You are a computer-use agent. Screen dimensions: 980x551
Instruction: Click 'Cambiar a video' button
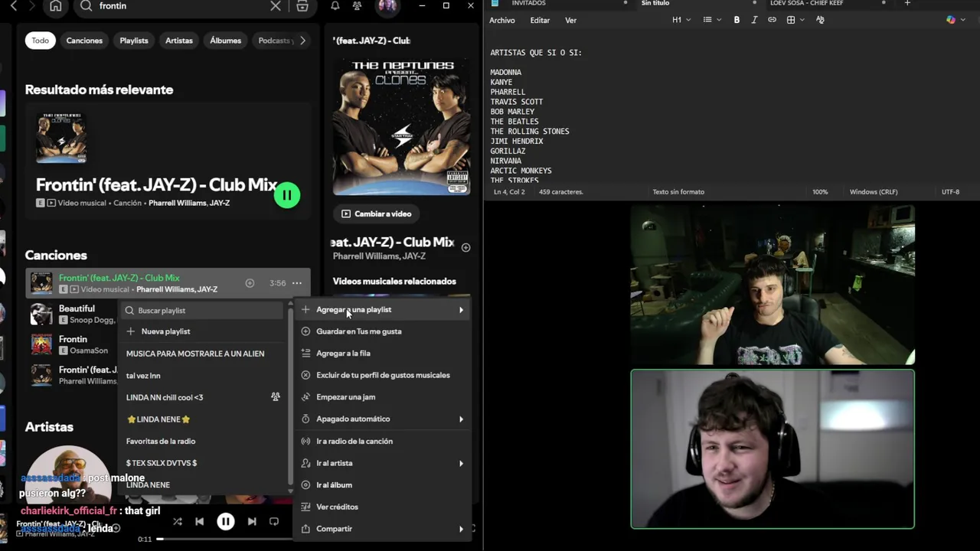[376, 214]
